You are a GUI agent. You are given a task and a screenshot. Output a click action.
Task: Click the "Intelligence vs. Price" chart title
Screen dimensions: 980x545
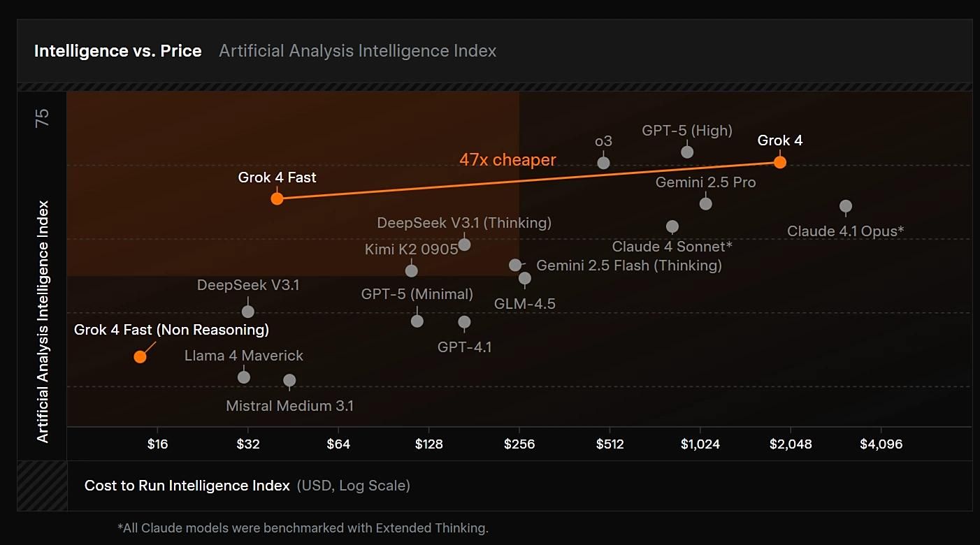(117, 51)
